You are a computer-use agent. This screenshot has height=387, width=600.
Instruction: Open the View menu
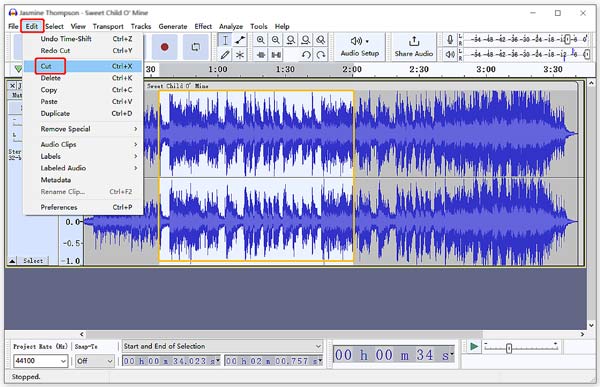click(x=78, y=26)
